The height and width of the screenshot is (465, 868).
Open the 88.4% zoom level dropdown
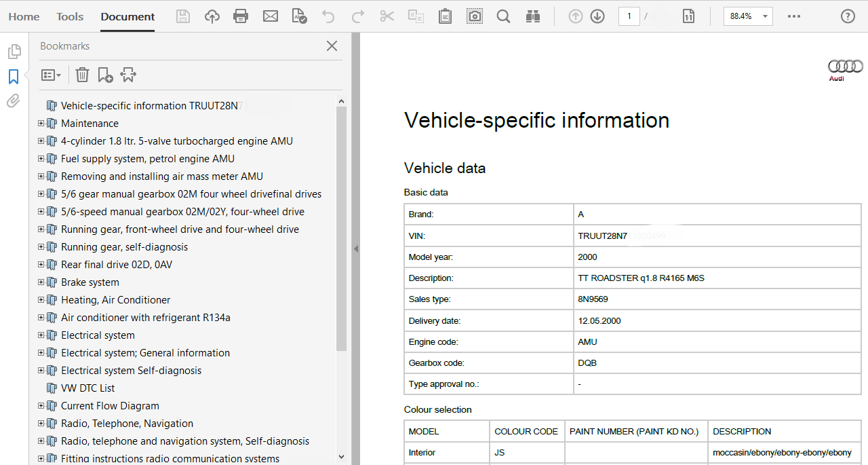(x=765, y=16)
